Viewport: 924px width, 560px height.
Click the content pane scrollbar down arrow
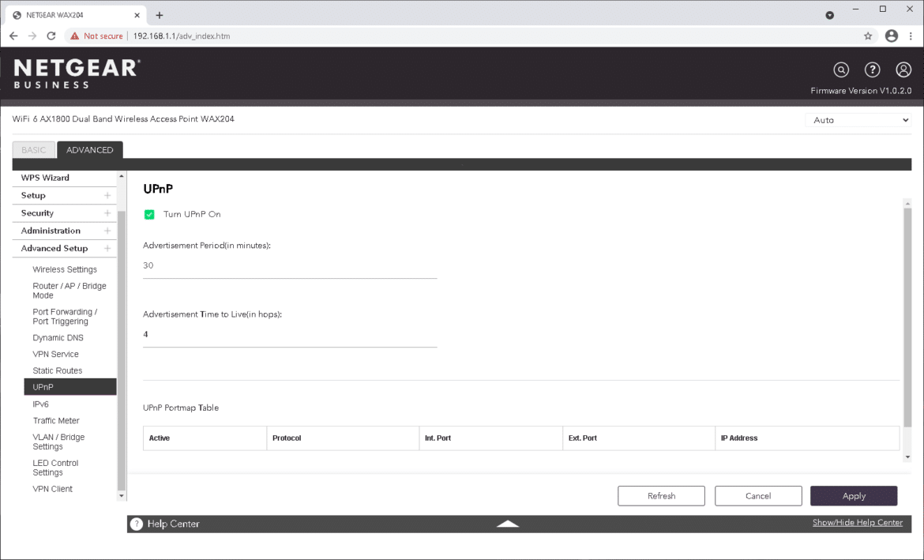tap(907, 457)
